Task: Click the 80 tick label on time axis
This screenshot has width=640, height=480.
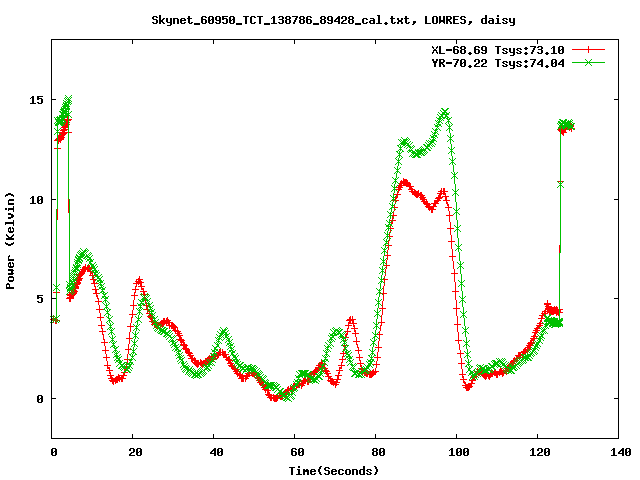Action: tap(376, 452)
